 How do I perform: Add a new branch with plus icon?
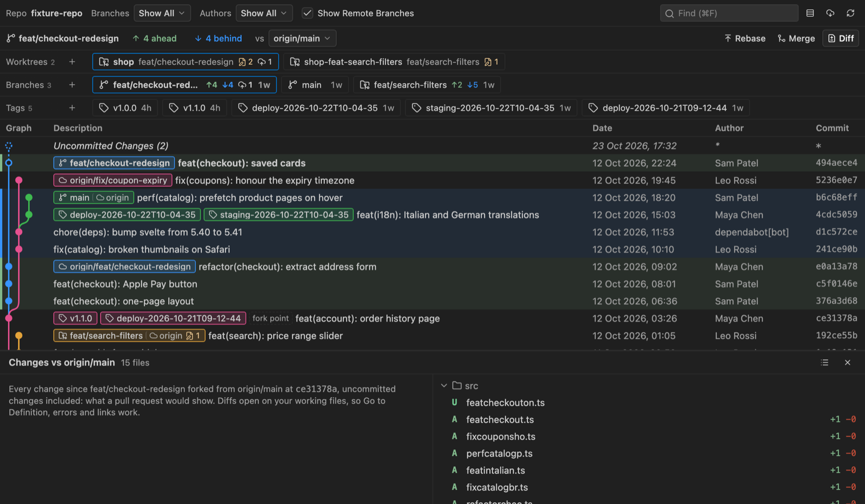(x=72, y=85)
